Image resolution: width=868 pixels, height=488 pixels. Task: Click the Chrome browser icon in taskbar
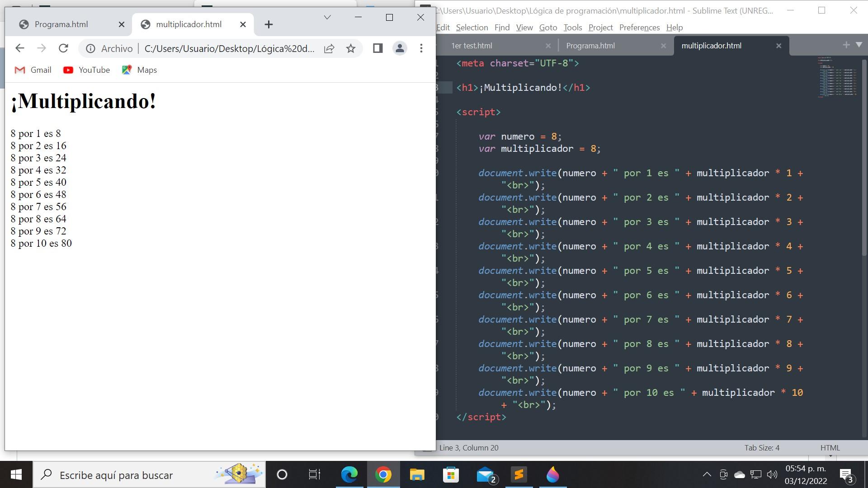coord(384,475)
